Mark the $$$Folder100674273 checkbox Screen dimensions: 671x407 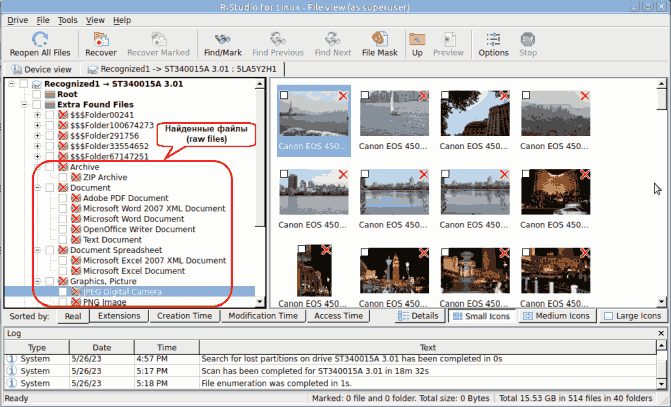pos(50,125)
